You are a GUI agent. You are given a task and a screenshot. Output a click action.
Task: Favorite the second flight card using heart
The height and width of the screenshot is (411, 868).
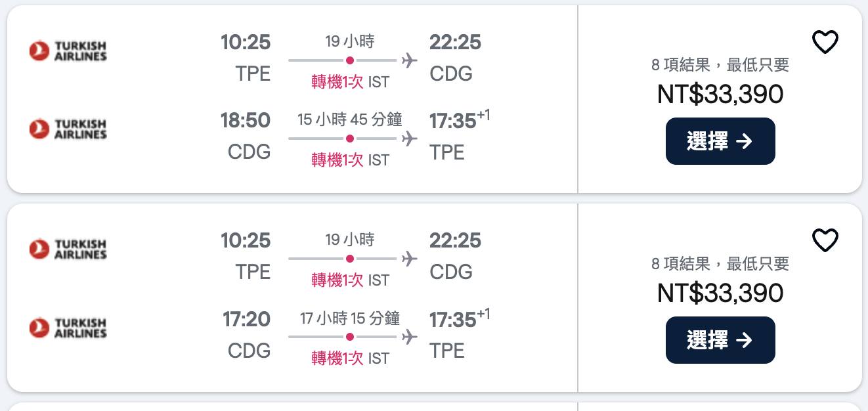pyautogui.click(x=825, y=241)
